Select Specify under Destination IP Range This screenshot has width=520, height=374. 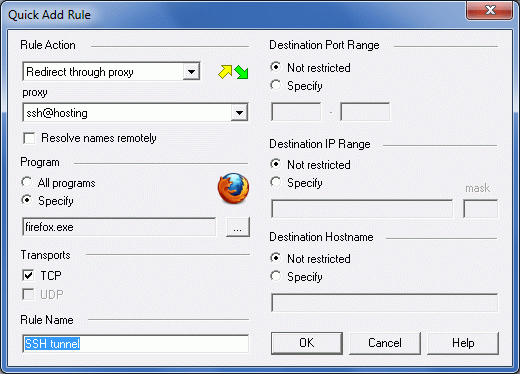click(275, 182)
